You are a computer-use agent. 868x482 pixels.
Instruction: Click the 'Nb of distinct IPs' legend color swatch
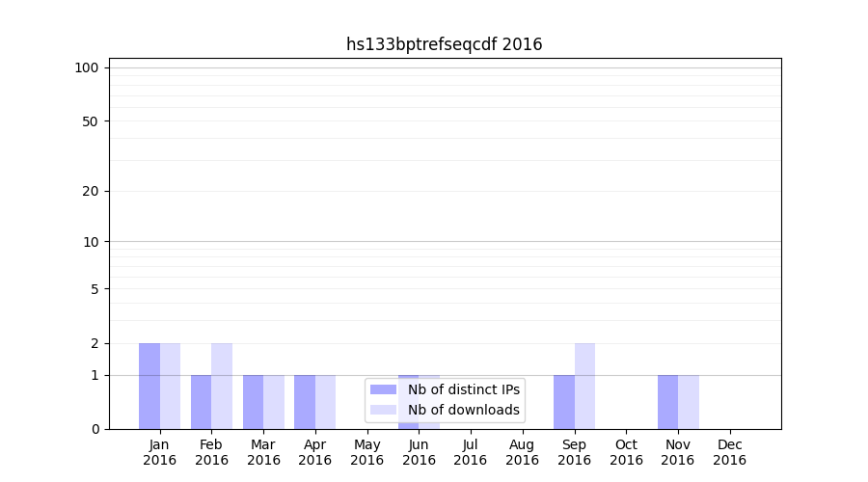click(383, 389)
